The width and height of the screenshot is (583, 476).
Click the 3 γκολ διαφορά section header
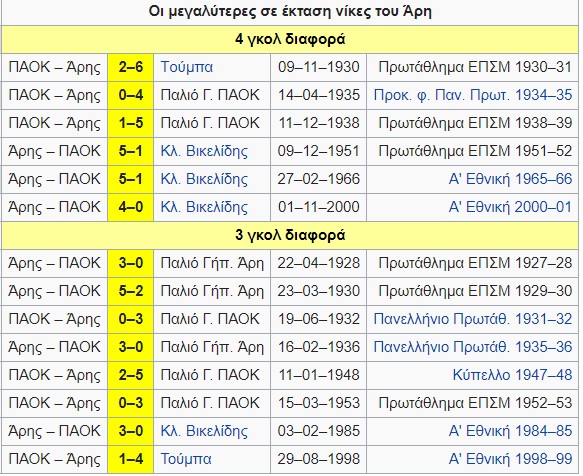coord(290,235)
